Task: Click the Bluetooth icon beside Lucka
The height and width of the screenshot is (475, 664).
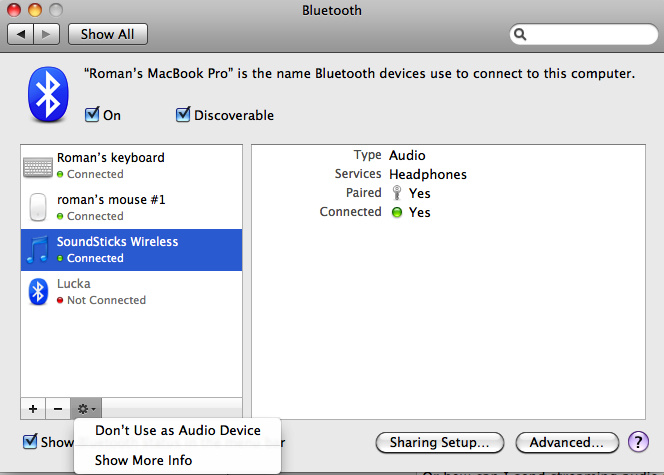Action: (38, 292)
